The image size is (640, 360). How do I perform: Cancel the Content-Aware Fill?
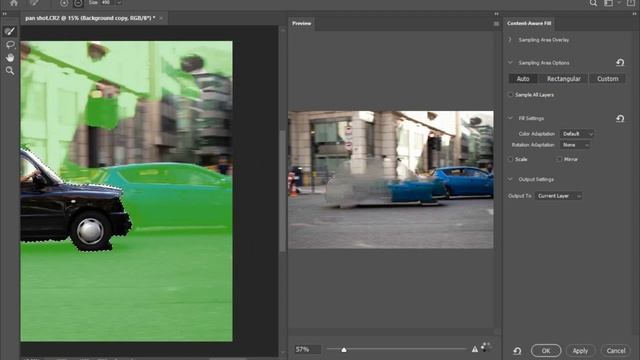point(616,351)
